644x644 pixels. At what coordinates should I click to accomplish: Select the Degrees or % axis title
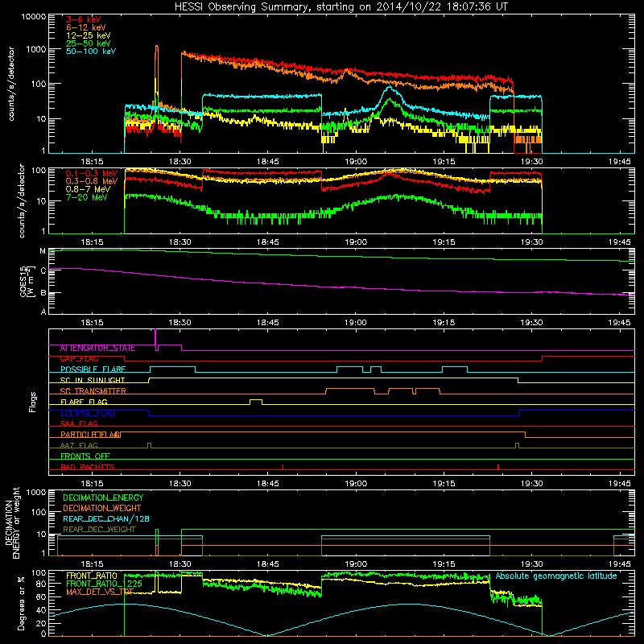click(x=21, y=603)
